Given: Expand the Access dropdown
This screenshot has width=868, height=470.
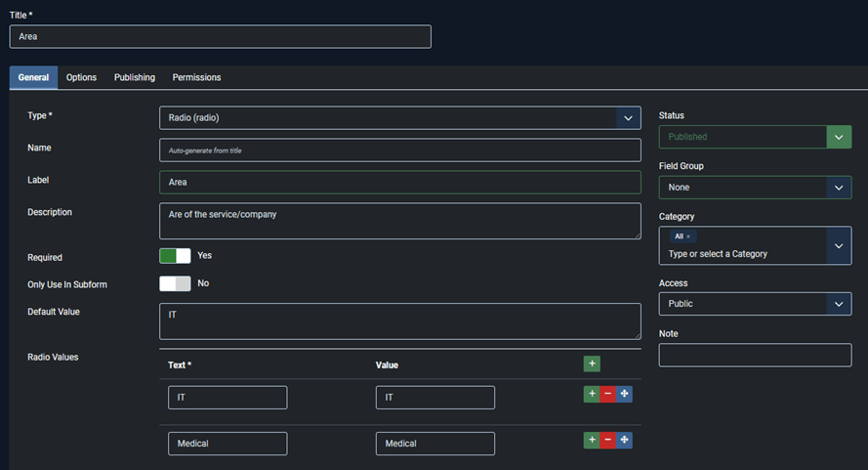Looking at the screenshot, I should pos(839,304).
